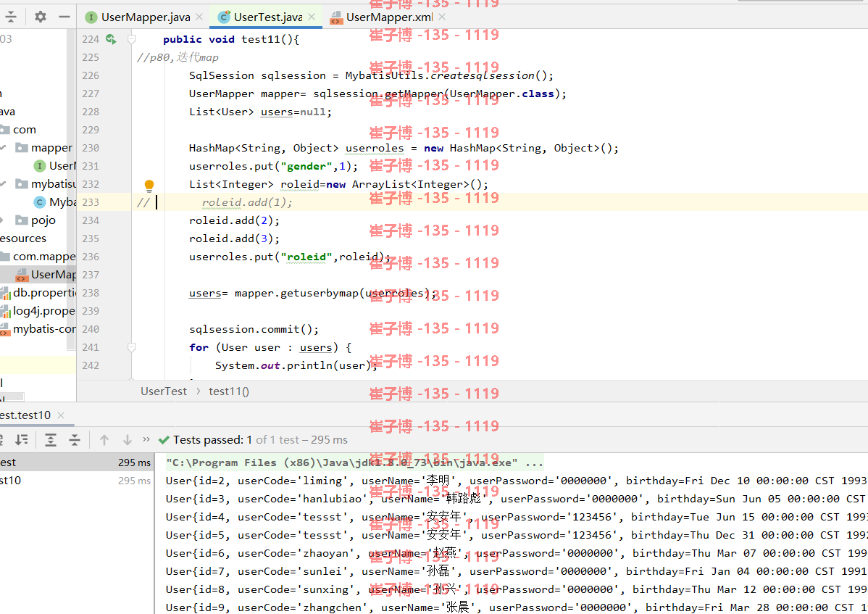Viewport: 868px width, 614px height.
Task: Select the com.mapper resources folder
Action: click(x=38, y=257)
